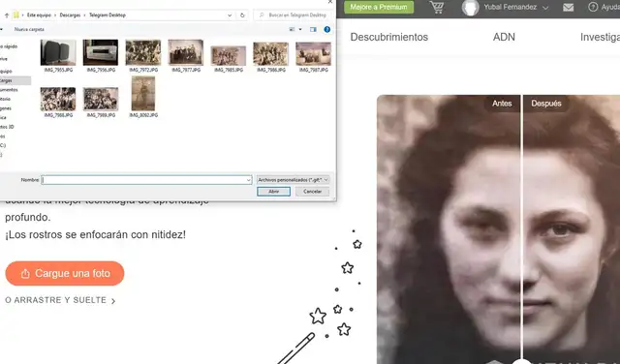Click Antes label on photo
The height and width of the screenshot is (364, 620).
tap(502, 104)
